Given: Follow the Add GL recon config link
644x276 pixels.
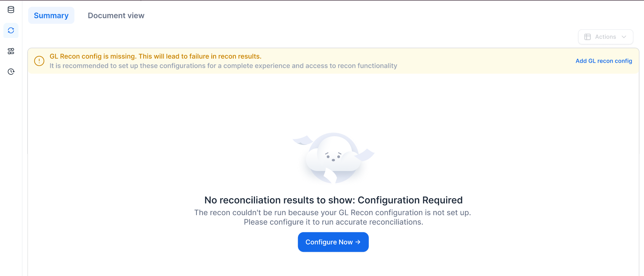Looking at the screenshot, I should point(604,61).
